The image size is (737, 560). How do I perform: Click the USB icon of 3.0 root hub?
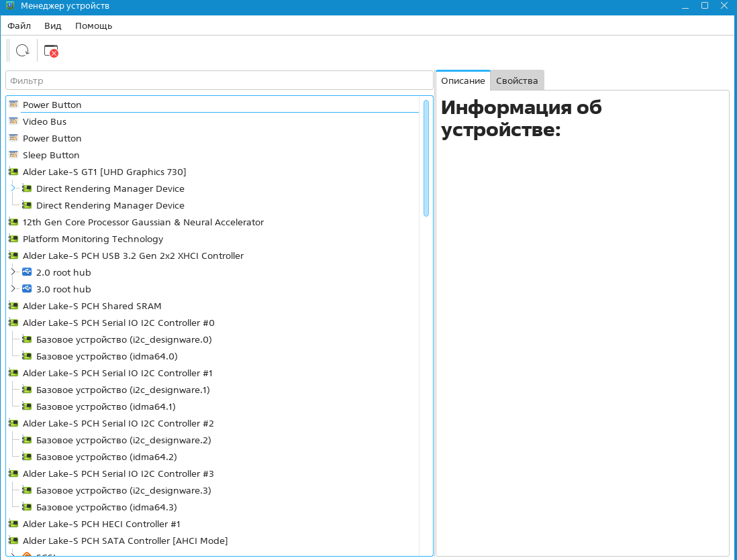[x=27, y=289]
